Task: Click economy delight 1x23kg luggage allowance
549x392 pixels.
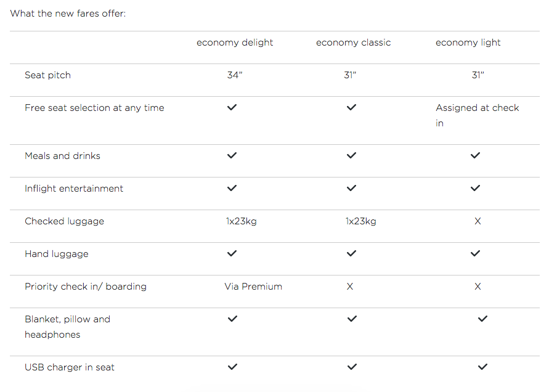Action: [x=241, y=221]
